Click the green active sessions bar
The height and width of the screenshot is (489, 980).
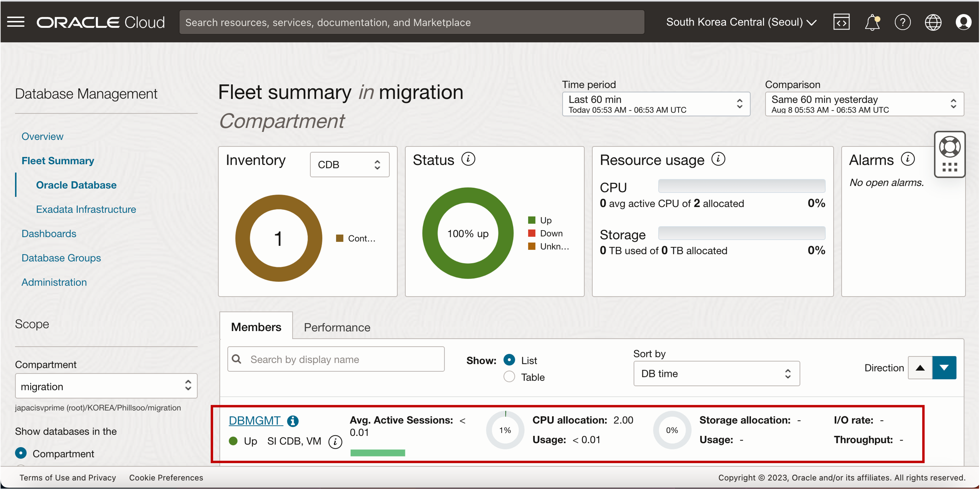pyautogui.click(x=378, y=453)
